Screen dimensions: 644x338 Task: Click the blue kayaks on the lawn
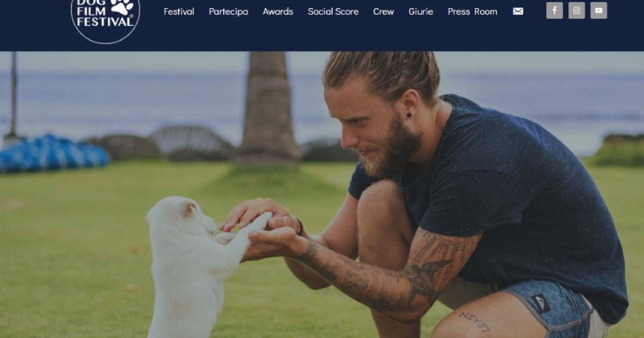[54, 153]
